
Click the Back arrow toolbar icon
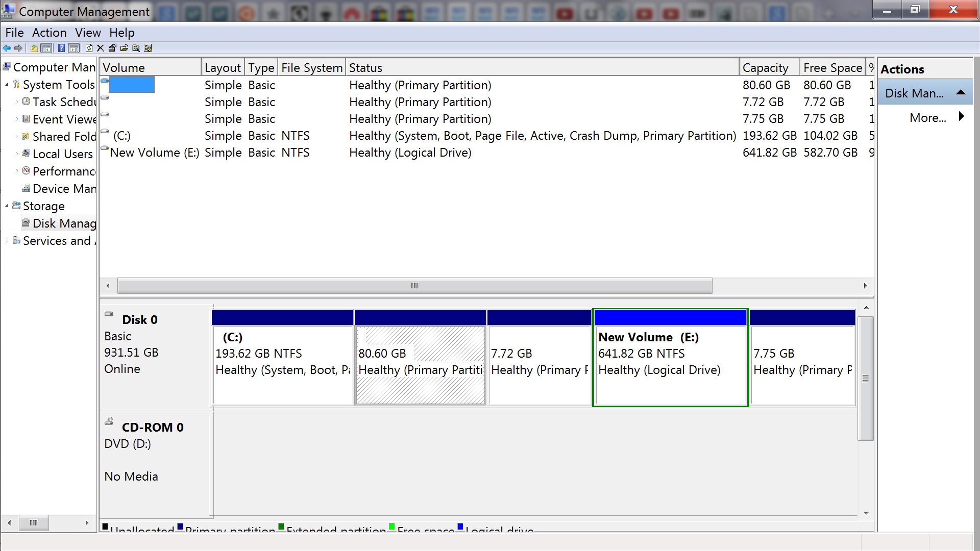(7, 48)
